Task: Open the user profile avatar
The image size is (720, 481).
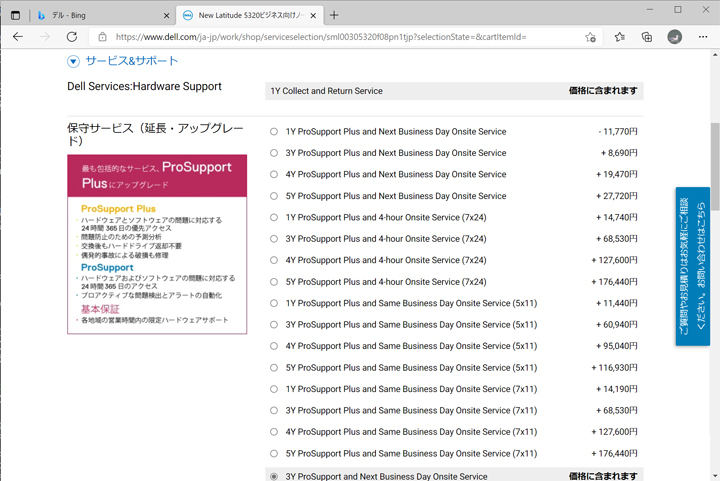Action: (675, 37)
